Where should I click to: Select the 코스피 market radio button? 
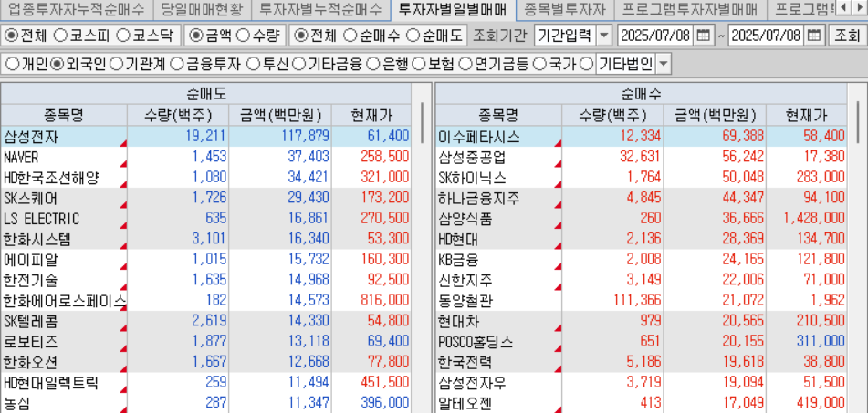(x=61, y=36)
